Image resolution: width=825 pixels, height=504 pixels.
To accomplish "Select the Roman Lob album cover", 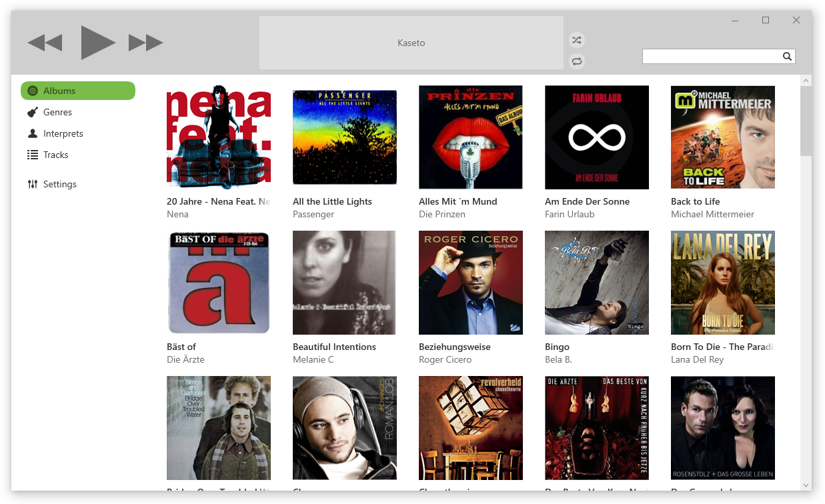I will [x=345, y=428].
